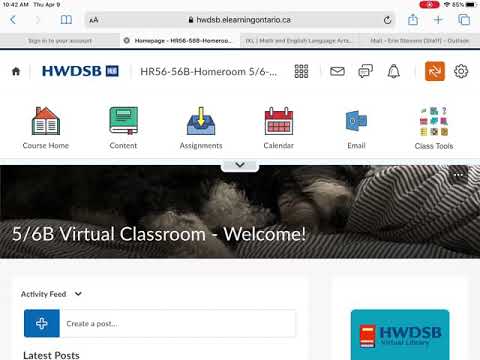
Task: Switch to IXL Math and English tab
Action: 299,41
